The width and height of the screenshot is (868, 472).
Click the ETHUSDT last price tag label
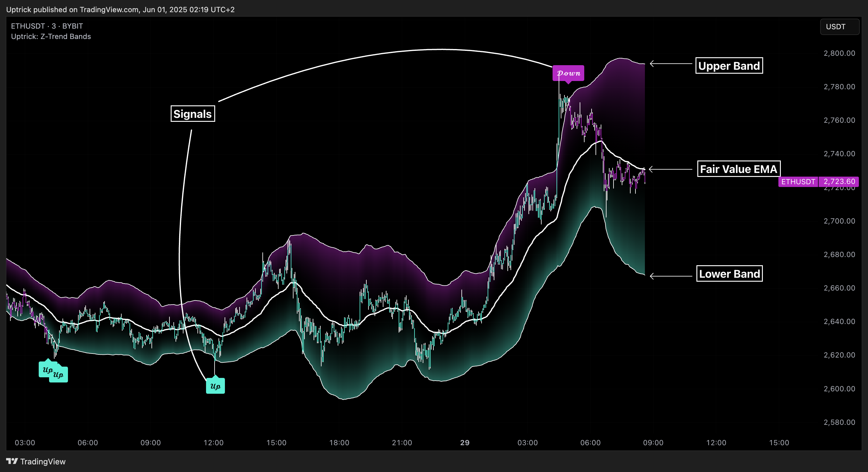pos(798,182)
